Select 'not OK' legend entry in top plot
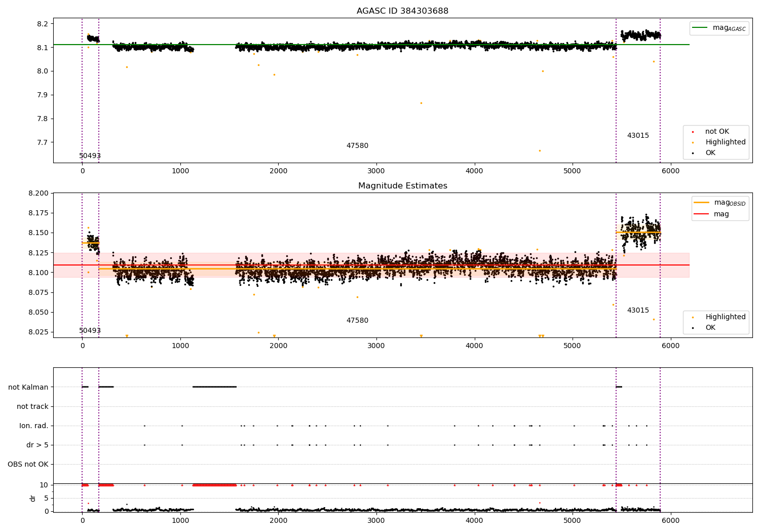Image resolution: width=760 pixels, height=532 pixels. [x=717, y=132]
